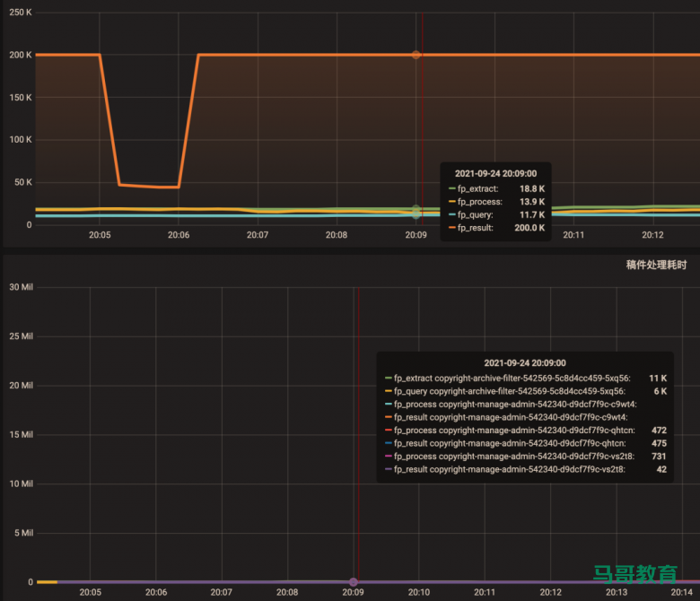Click the fp_result data point at 200 K

pyautogui.click(x=416, y=55)
